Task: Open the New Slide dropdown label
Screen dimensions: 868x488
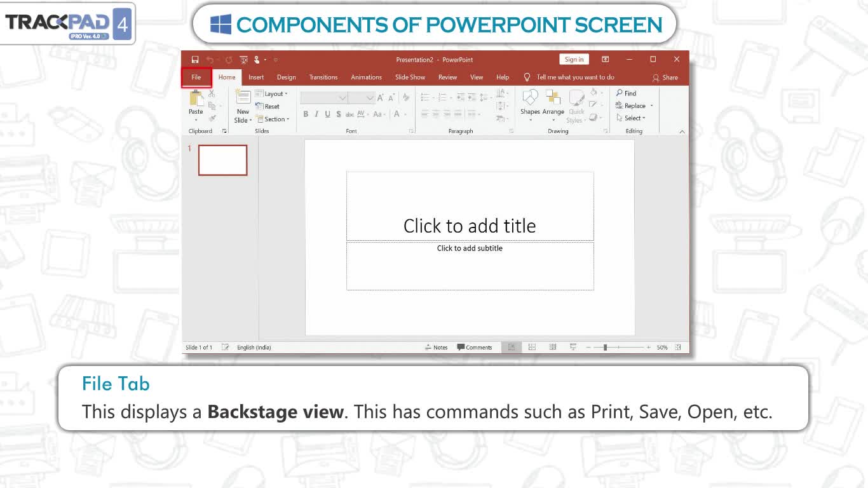Action: pyautogui.click(x=243, y=116)
